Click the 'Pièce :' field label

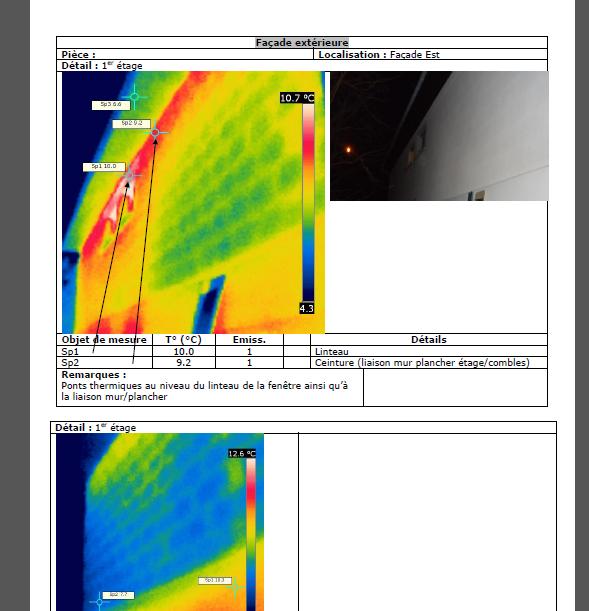(x=78, y=55)
